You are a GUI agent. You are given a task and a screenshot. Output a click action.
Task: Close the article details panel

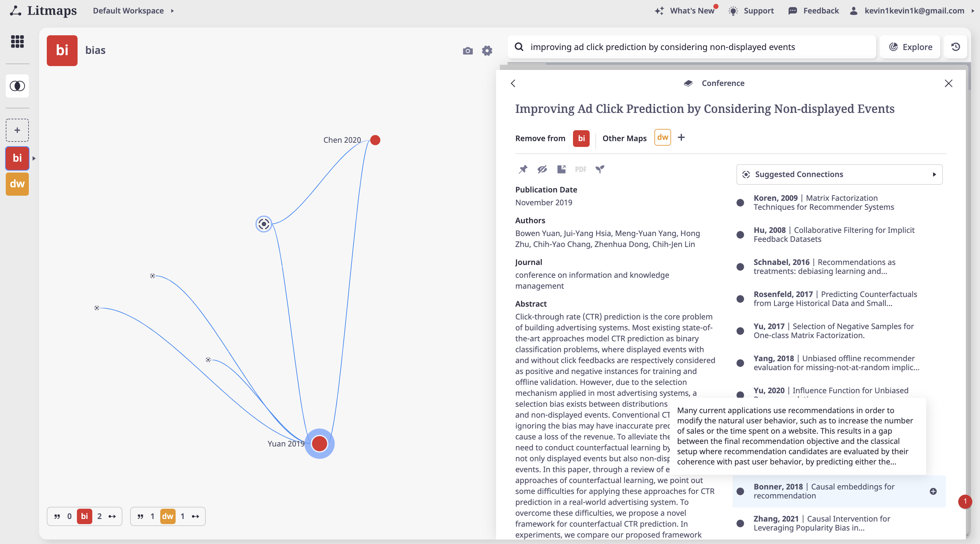[948, 83]
